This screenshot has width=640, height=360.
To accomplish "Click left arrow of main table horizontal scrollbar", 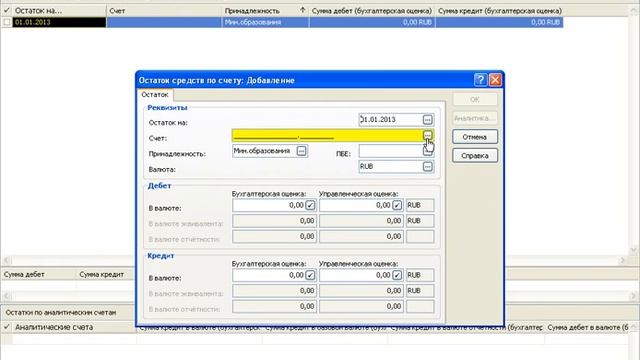I will click(6, 260).
